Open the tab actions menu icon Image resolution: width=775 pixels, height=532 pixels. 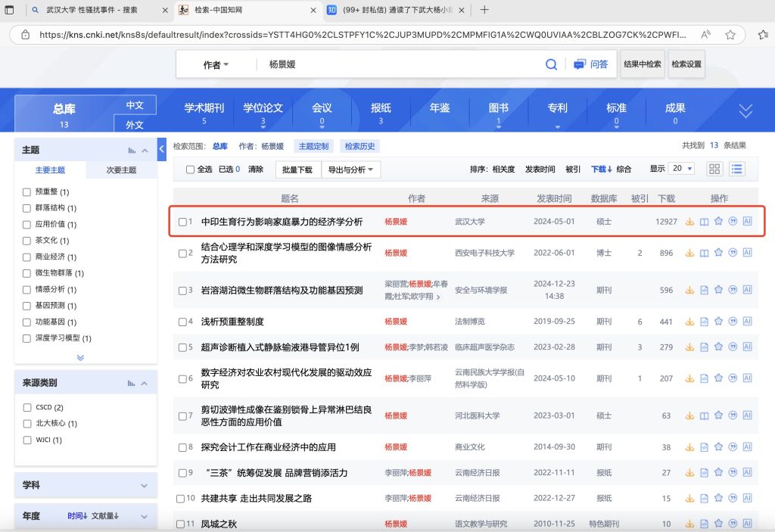(x=9, y=10)
